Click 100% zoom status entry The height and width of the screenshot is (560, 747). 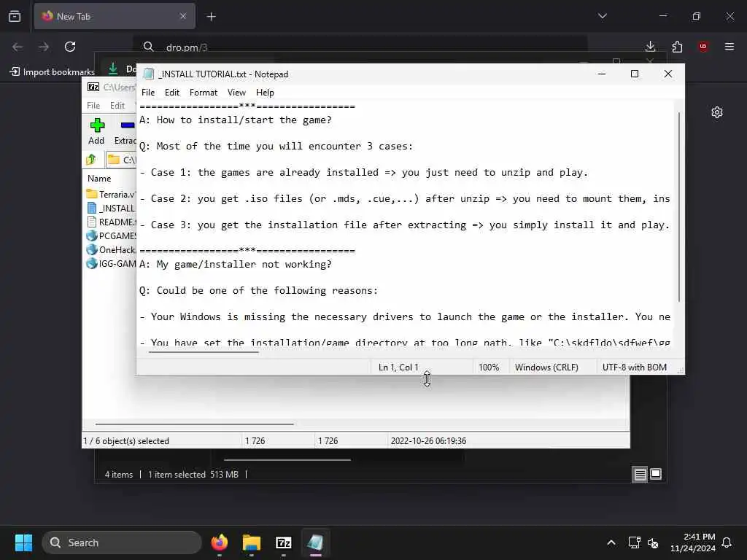(489, 367)
